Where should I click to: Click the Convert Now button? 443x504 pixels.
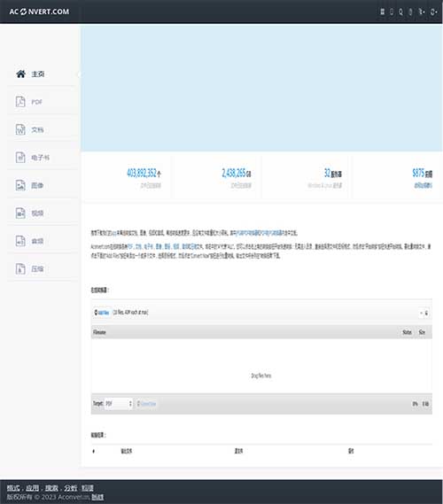[146, 404]
